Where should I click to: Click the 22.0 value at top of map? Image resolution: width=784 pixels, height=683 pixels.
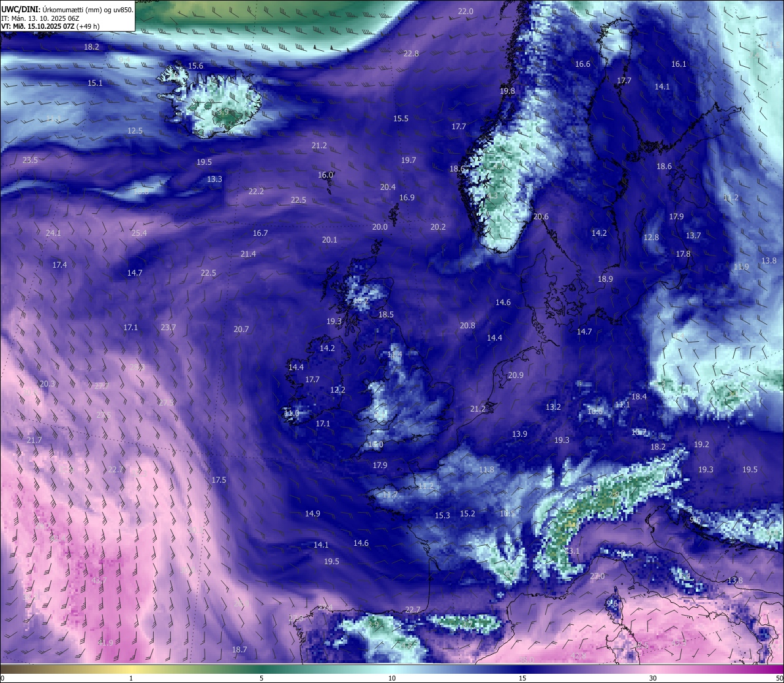466,12
